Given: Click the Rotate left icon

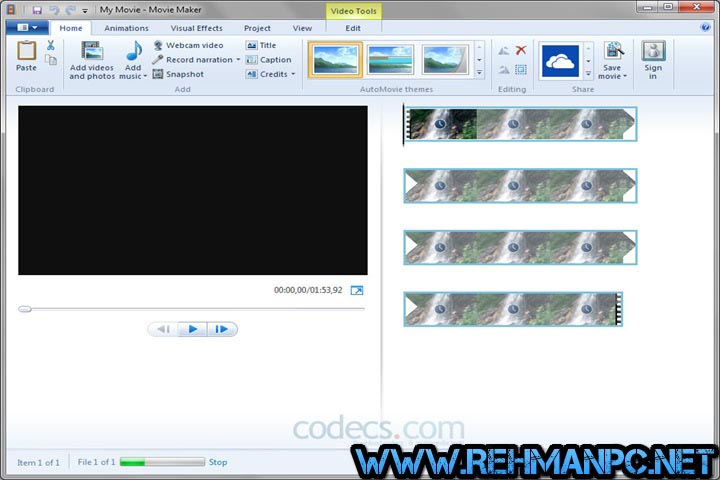Looking at the screenshot, I should [504, 51].
